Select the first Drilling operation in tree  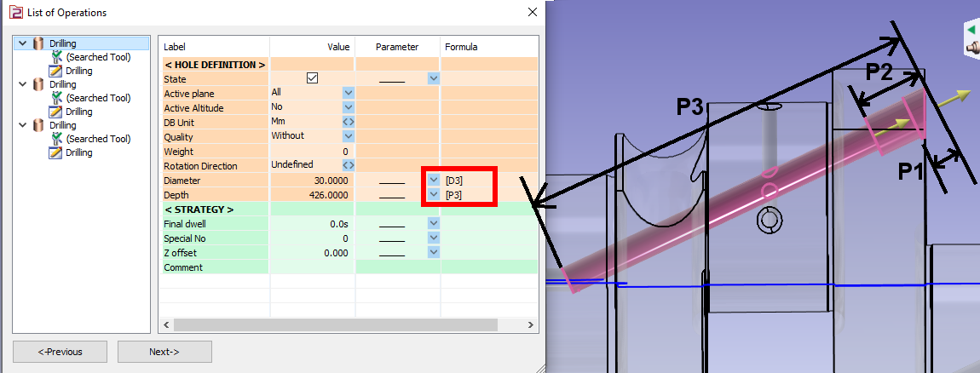[62, 43]
